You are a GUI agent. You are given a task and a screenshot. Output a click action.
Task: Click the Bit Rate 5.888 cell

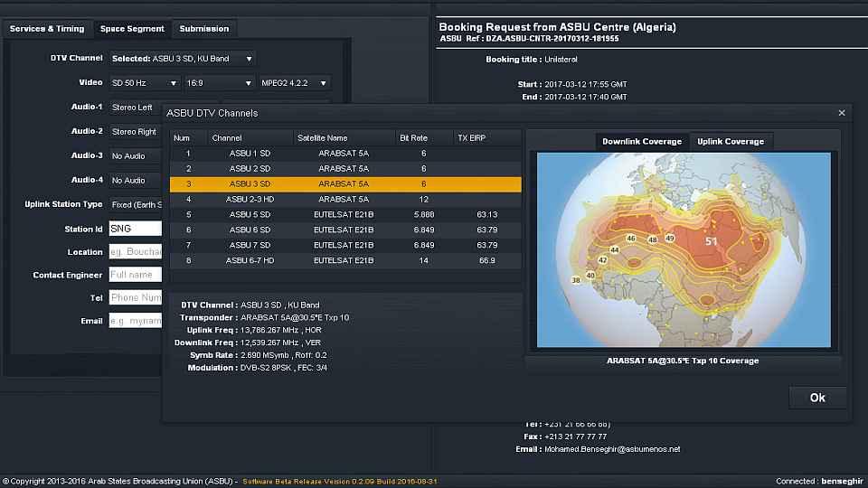pos(423,215)
